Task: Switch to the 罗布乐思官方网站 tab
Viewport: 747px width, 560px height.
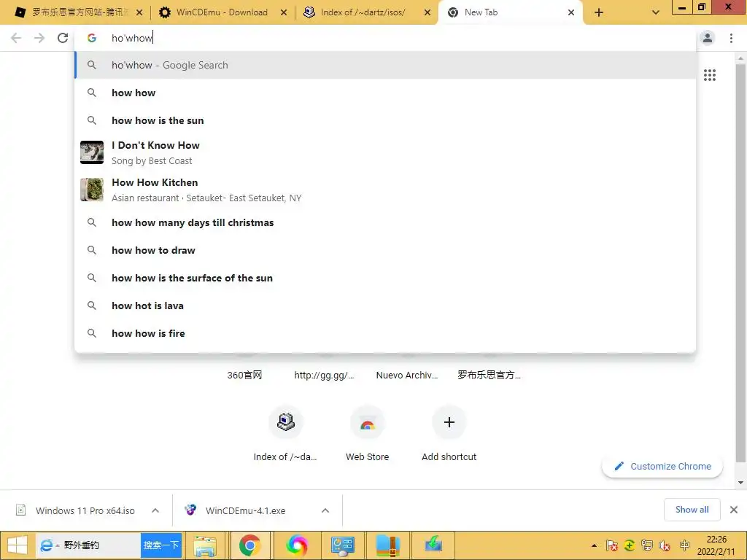Action: pyautogui.click(x=80, y=12)
